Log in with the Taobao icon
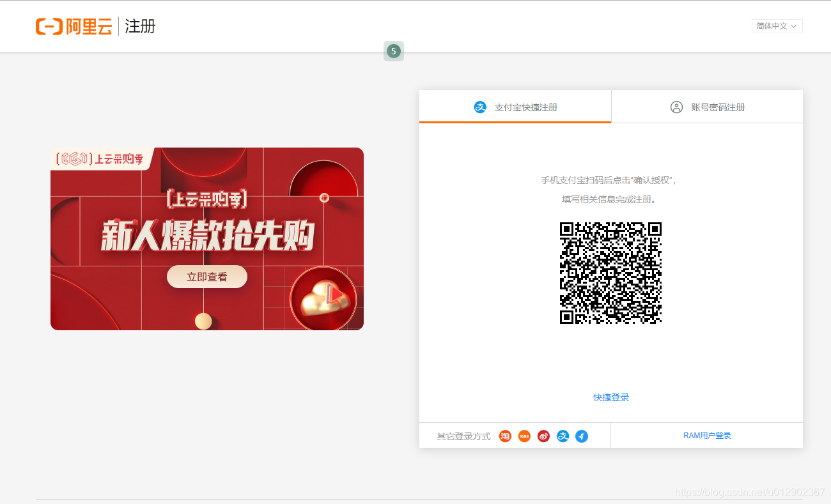This screenshot has height=504, width=831. click(505, 436)
